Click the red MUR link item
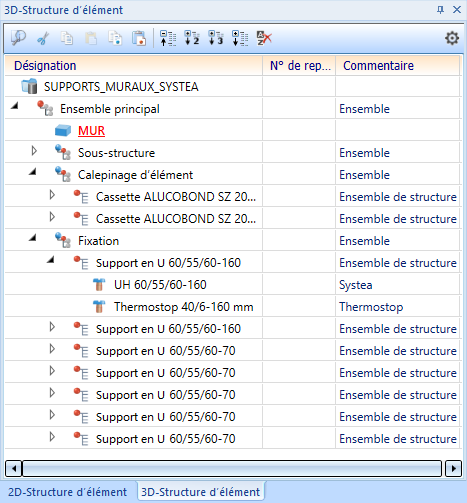This screenshot has height=503, width=467. pos(91,131)
